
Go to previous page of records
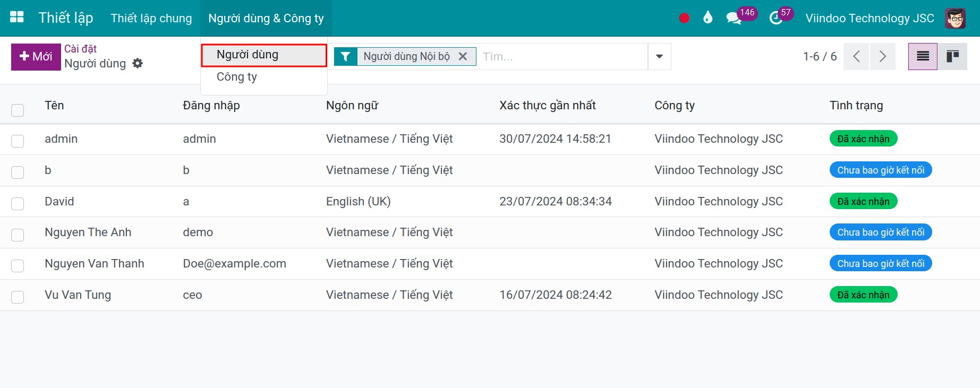(x=856, y=56)
